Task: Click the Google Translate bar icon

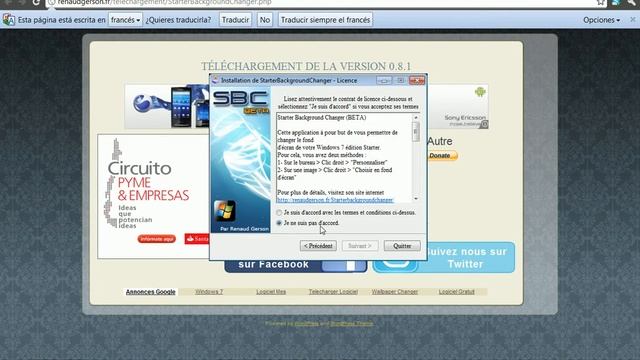Action: click(x=9, y=20)
